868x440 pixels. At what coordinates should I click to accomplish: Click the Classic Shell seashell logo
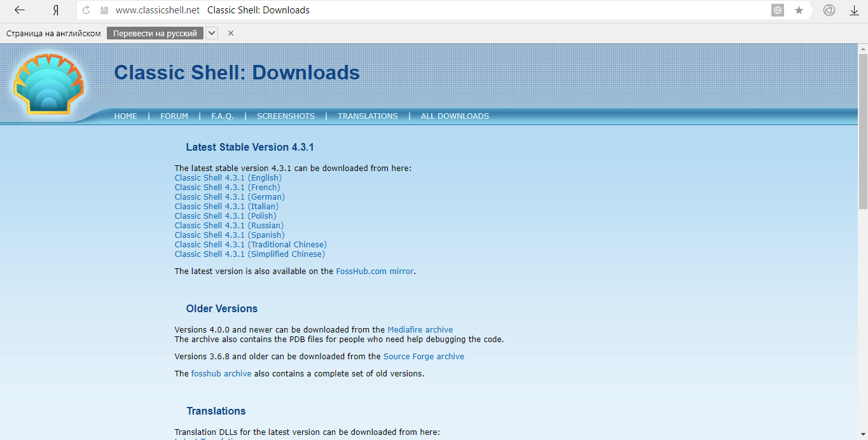(x=48, y=85)
